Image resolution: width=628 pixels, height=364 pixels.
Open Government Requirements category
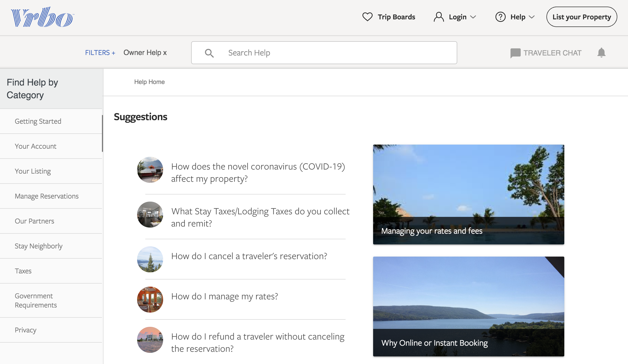tap(36, 300)
